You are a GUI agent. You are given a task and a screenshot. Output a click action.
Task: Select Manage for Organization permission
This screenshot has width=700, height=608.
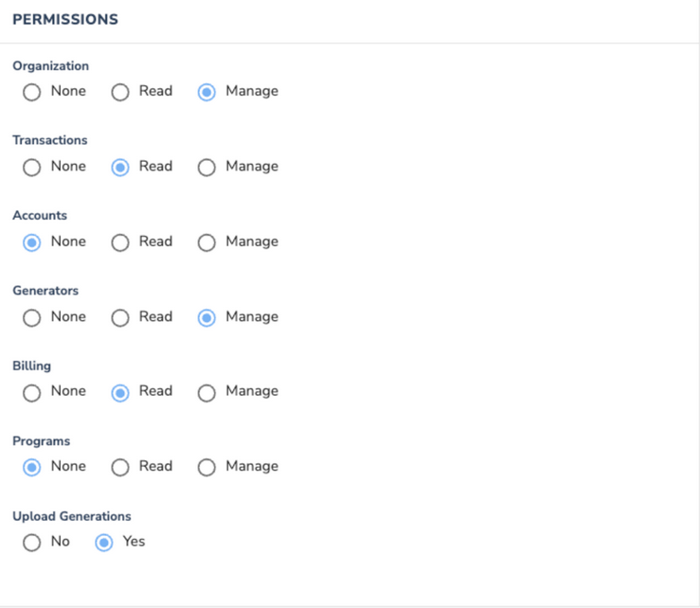point(206,93)
